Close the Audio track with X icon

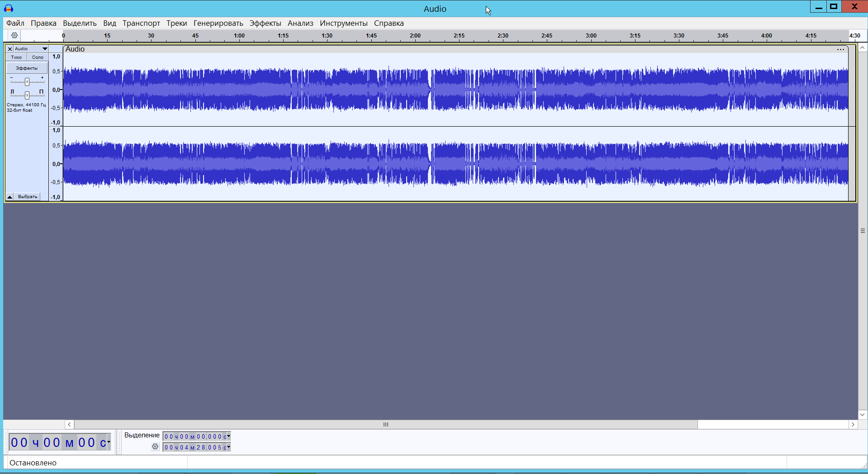click(x=10, y=49)
